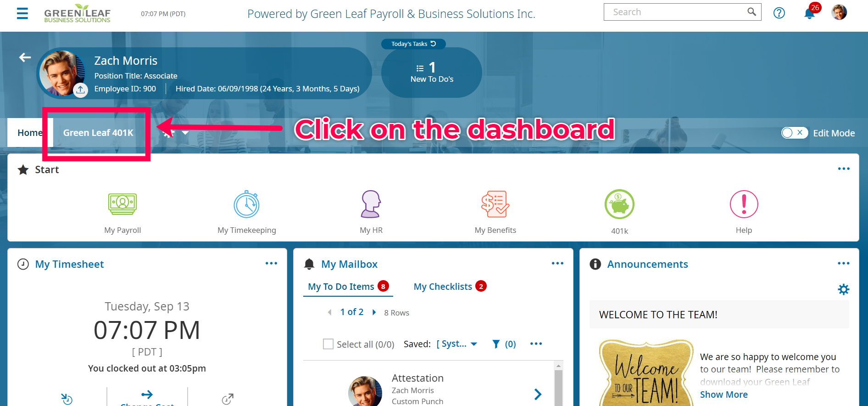Open the mailbox filter (0) control

(x=504, y=344)
